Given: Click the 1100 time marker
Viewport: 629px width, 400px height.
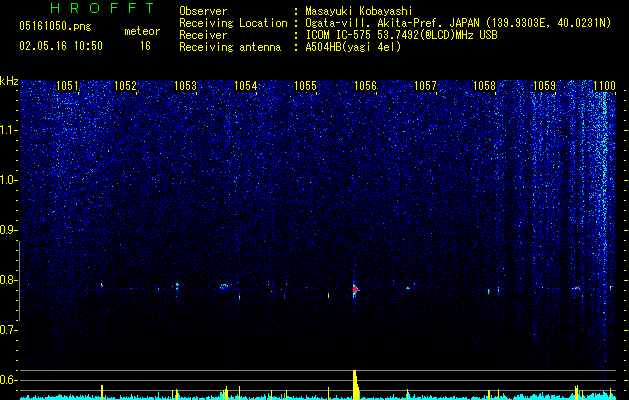Looking at the screenshot, I should (605, 86).
